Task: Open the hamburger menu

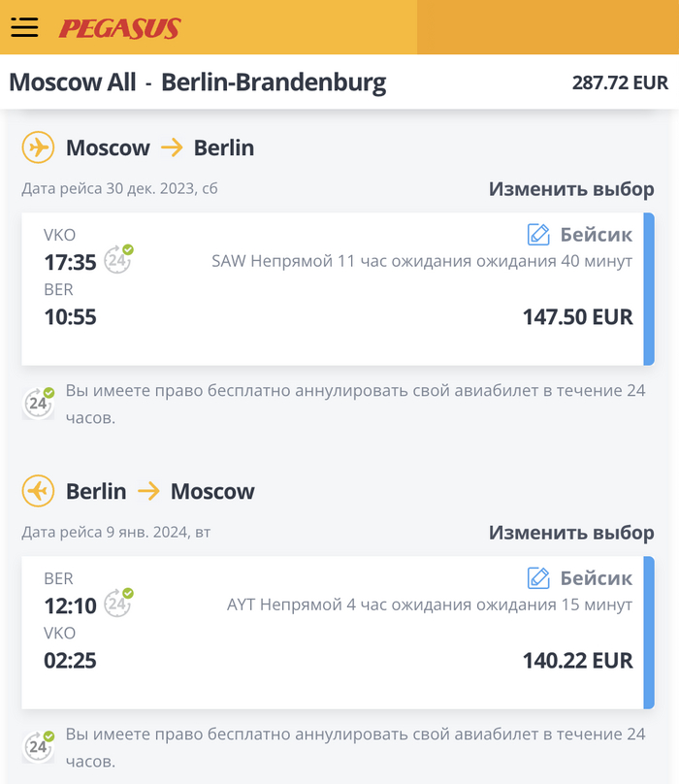Action: (x=24, y=27)
